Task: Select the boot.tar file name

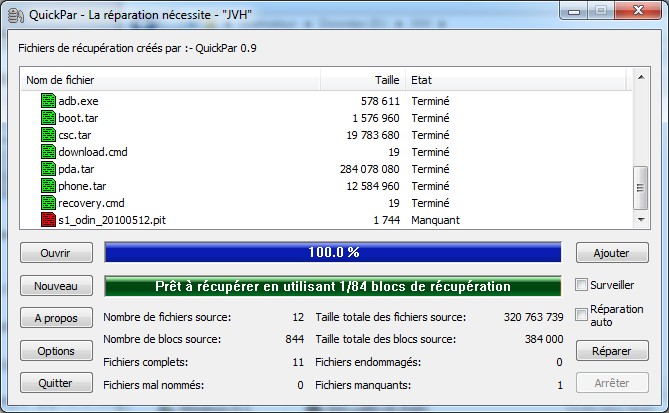Action: (78, 118)
